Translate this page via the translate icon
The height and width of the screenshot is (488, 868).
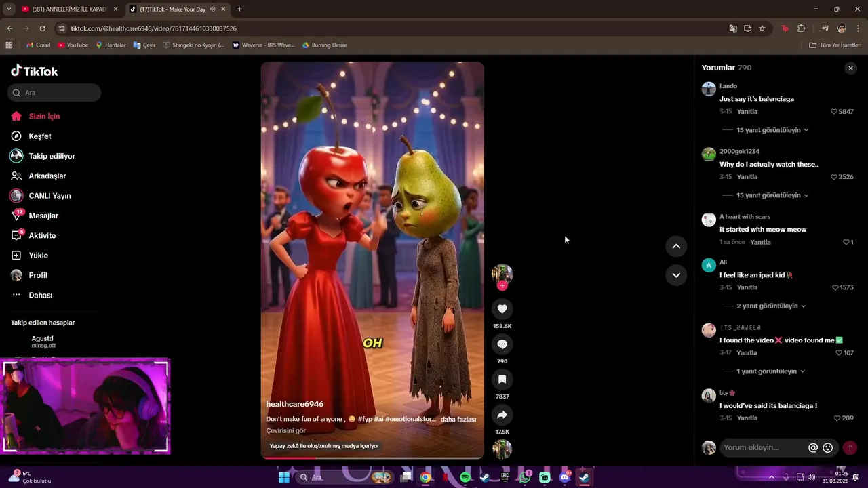(733, 28)
